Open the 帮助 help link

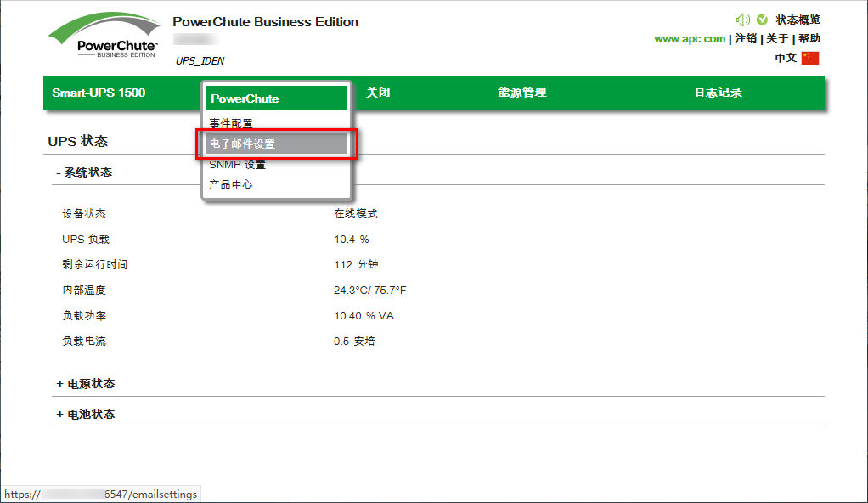(809, 39)
